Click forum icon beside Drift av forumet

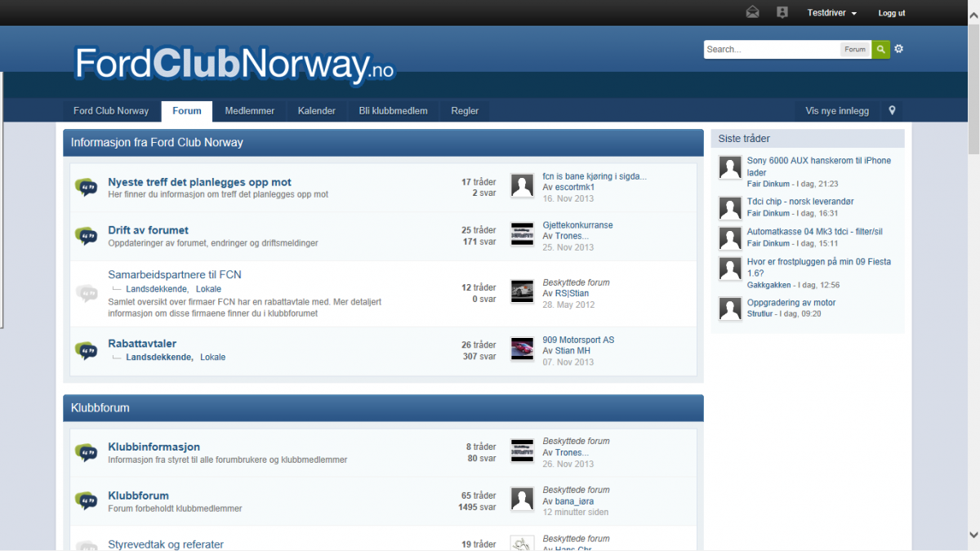point(86,236)
